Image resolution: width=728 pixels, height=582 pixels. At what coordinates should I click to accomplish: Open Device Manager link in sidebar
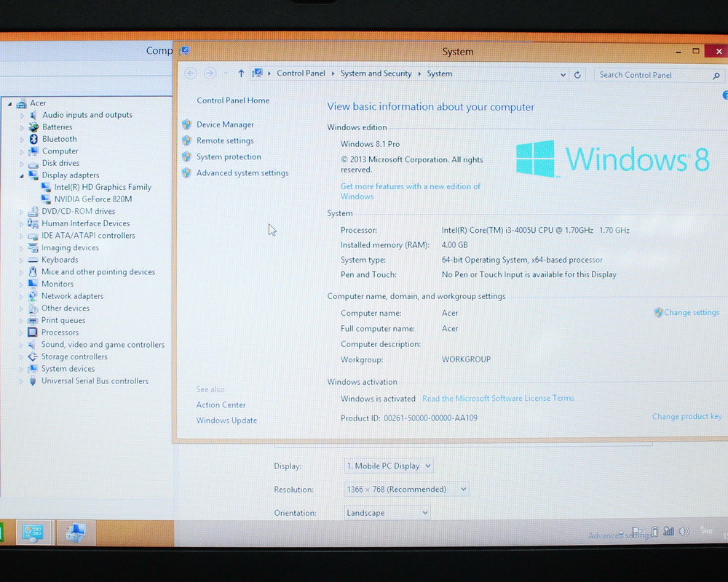[225, 124]
